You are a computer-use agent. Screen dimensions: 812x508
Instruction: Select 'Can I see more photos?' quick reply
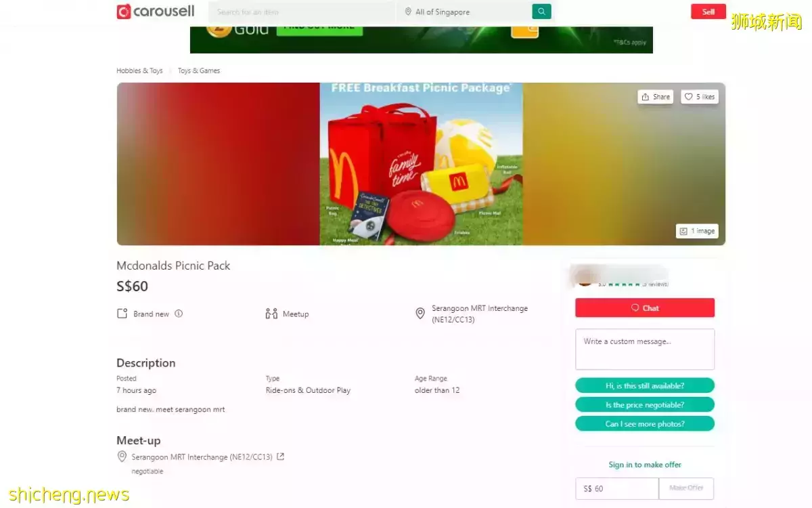645,423
